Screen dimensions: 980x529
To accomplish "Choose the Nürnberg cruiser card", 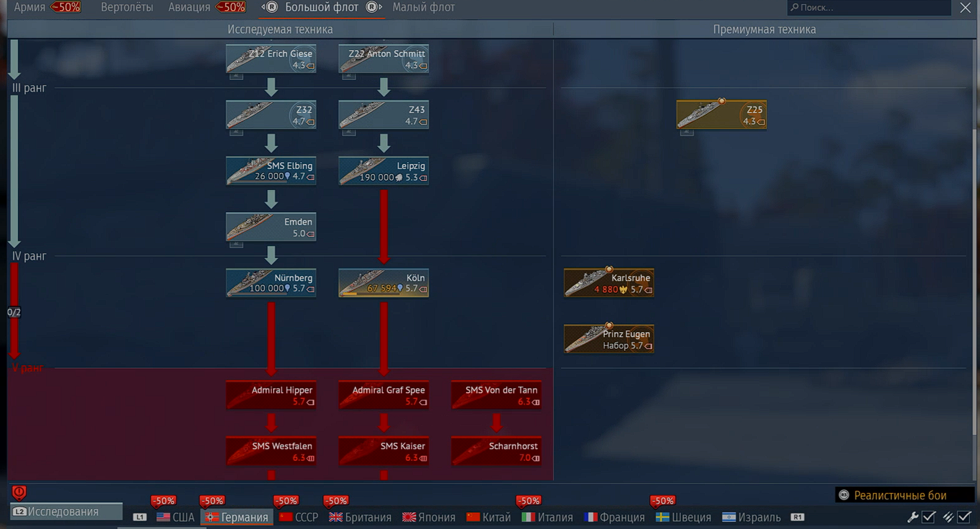I will pos(271,283).
